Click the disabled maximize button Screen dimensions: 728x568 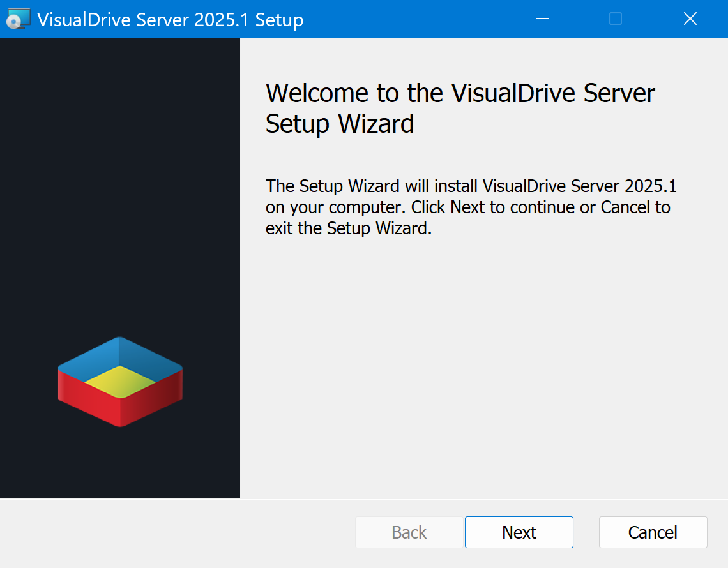pos(616,19)
